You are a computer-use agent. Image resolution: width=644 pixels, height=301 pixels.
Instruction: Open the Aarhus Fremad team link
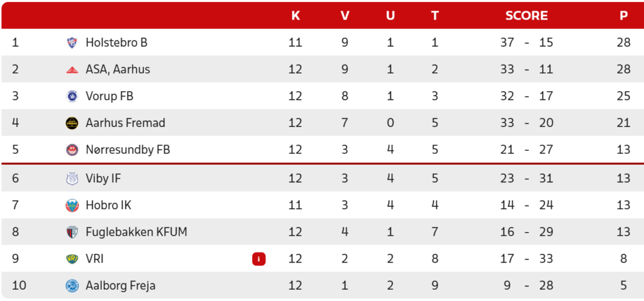(125, 123)
